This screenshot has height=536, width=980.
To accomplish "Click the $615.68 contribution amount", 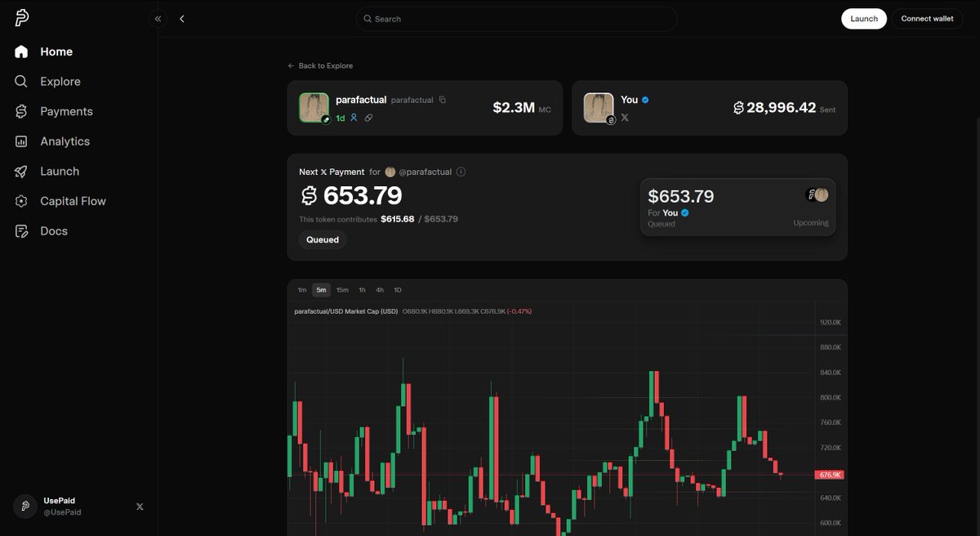I will (398, 219).
